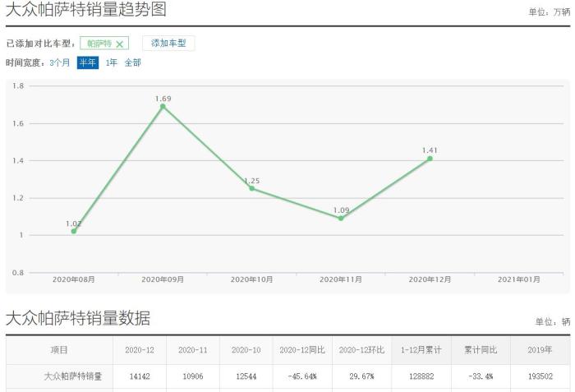Click the 2020年10月 axis label
Screen dimensions: 575x392
coord(251,279)
